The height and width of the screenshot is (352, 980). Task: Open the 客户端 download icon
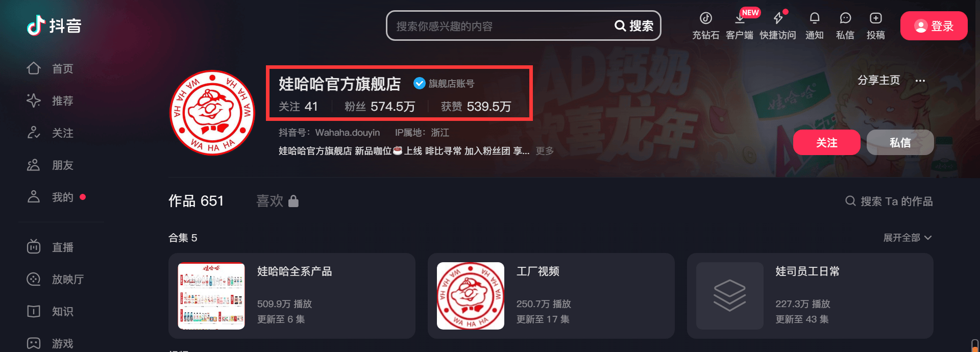pyautogui.click(x=740, y=19)
